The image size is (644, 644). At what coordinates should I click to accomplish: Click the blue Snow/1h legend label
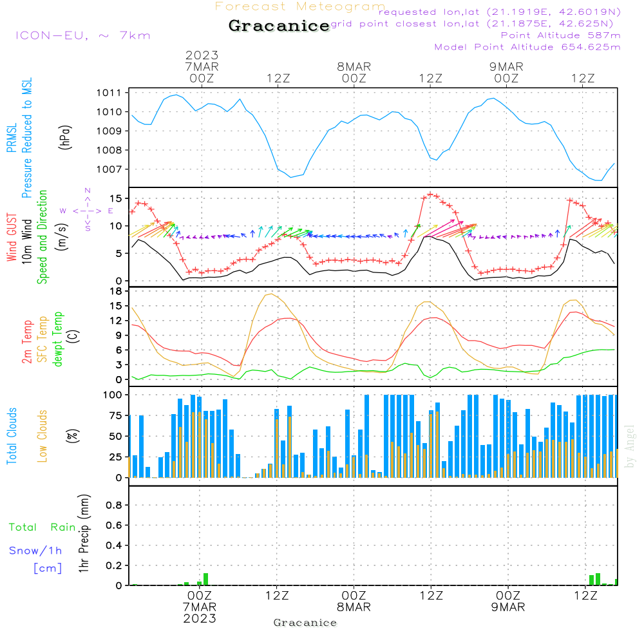pyautogui.click(x=35, y=551)
